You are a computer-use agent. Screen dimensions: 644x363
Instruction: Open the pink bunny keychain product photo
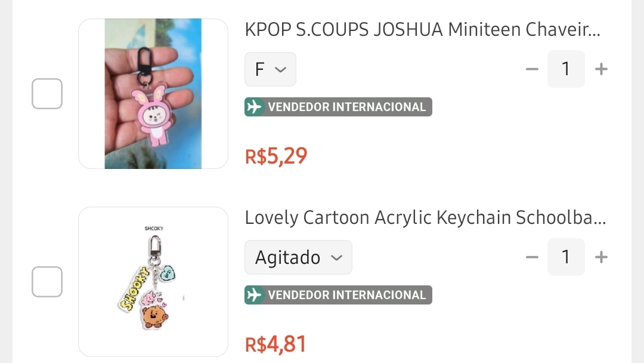[x=153, y=94]
